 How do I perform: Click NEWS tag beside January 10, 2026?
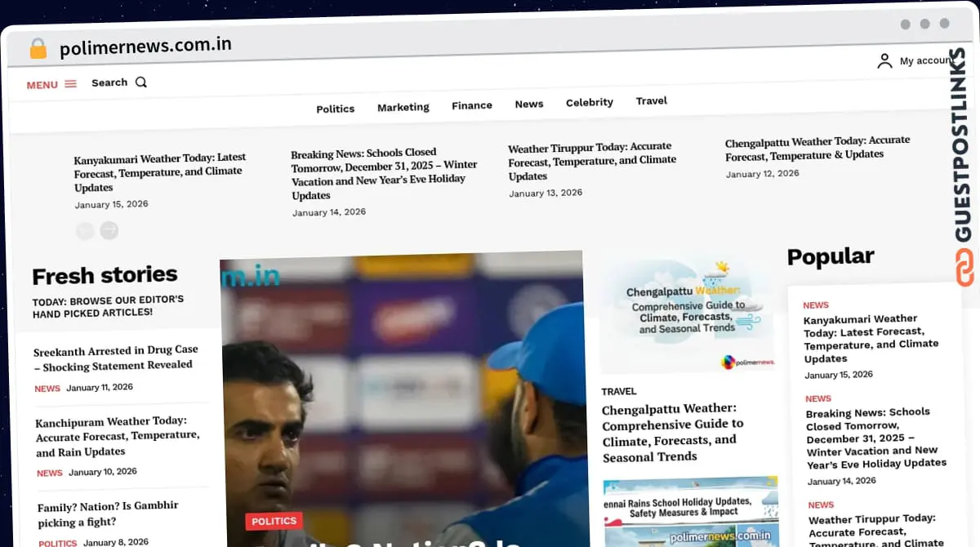click(50, 473)
